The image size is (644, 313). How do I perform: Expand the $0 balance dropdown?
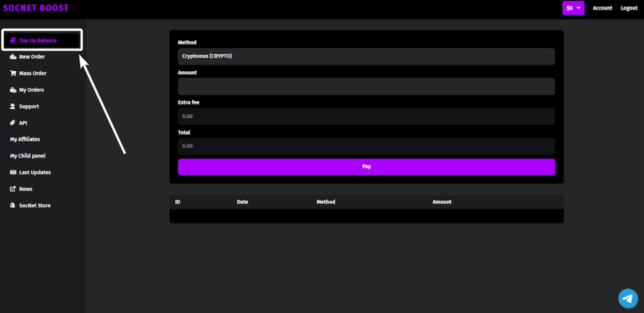573,8
